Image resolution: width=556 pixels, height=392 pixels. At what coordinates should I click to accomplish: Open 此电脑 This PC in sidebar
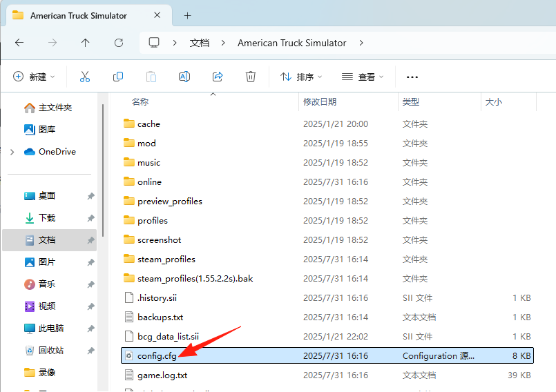(x=44, y=329)
